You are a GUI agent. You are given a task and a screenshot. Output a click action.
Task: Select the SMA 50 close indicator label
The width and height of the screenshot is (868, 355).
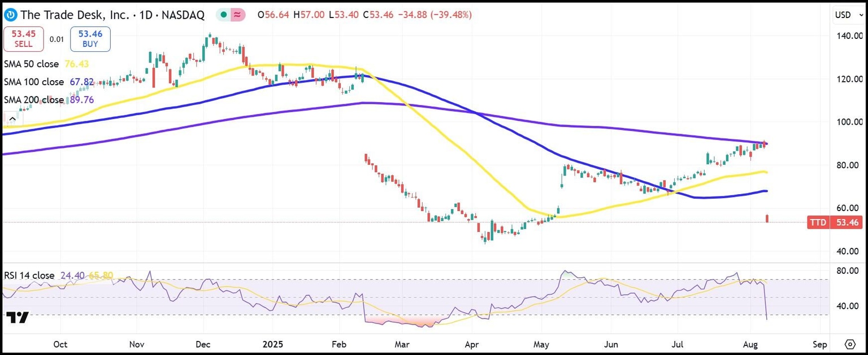pos(31,64)
